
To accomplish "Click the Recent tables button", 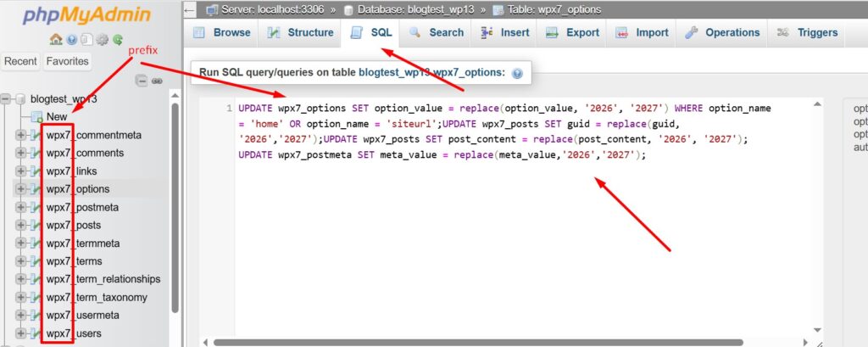I will tap(20, 62).
